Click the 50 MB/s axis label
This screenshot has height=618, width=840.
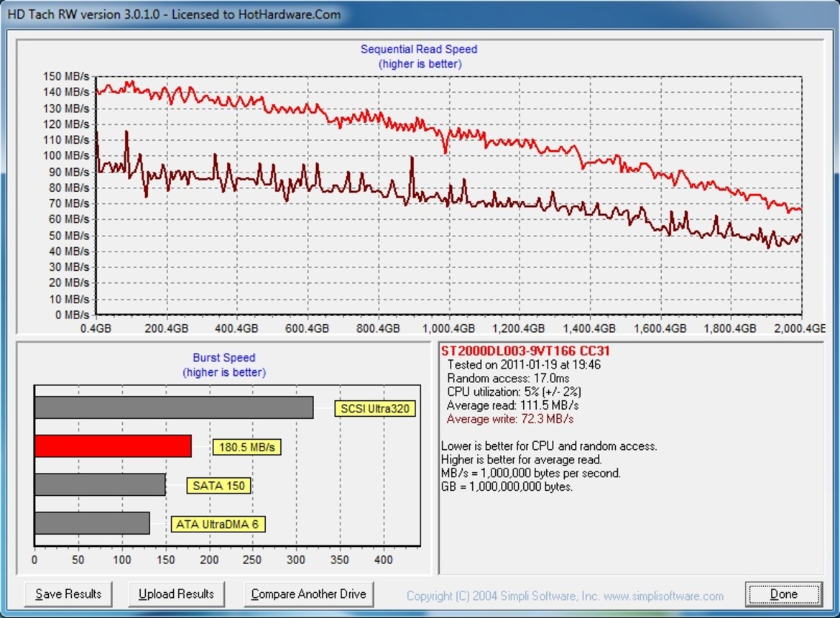click(69, 236)
